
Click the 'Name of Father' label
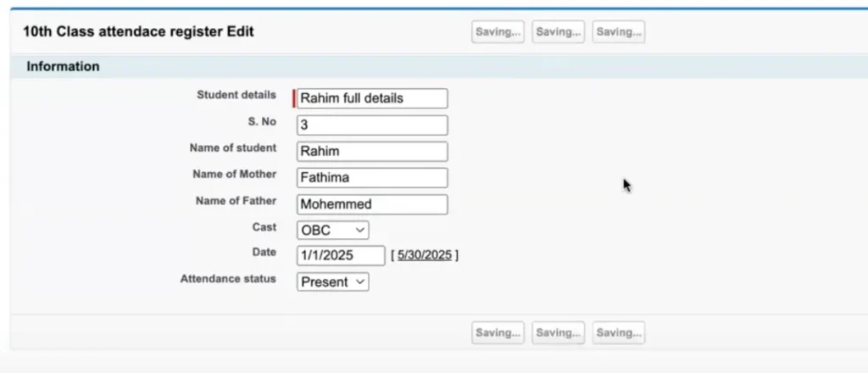tap(236, 201)
